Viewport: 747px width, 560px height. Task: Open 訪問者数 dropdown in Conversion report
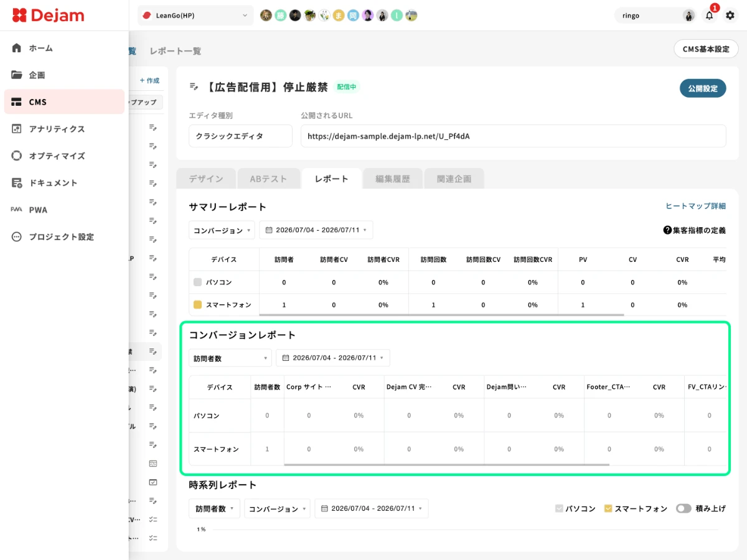(x=230, y=358)
